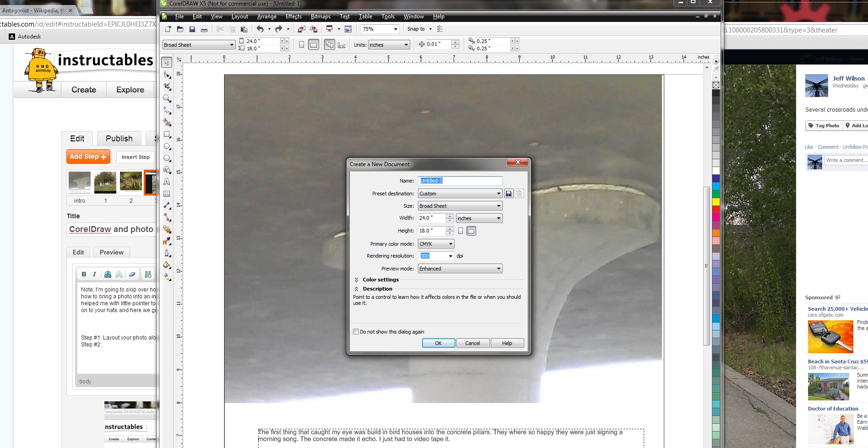The height and width of the screenshot is (448, 868).
Task: Select the Connector tool
Action: tap(167, 217)
